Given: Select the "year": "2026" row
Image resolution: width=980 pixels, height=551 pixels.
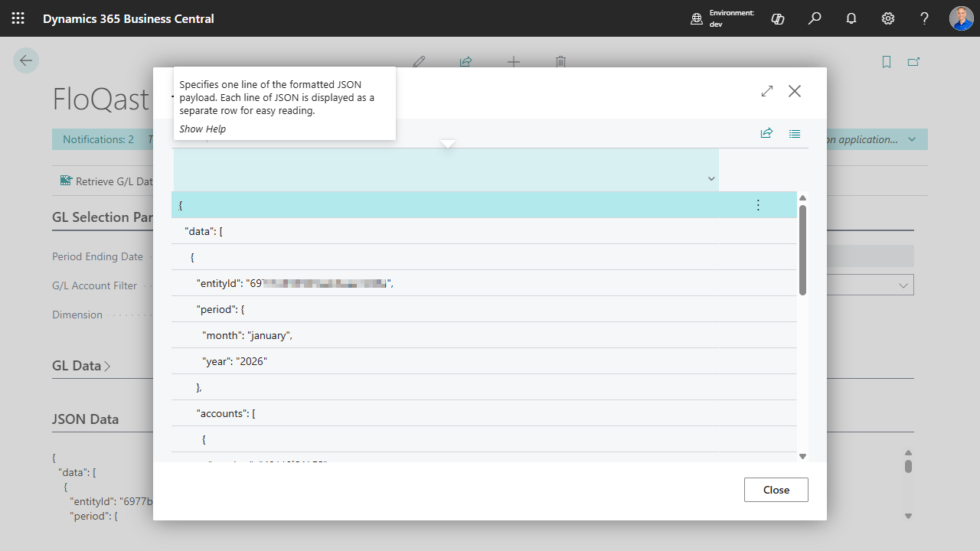Looking at the screenshot, I should pyautogui.click(x=484, y=361).
